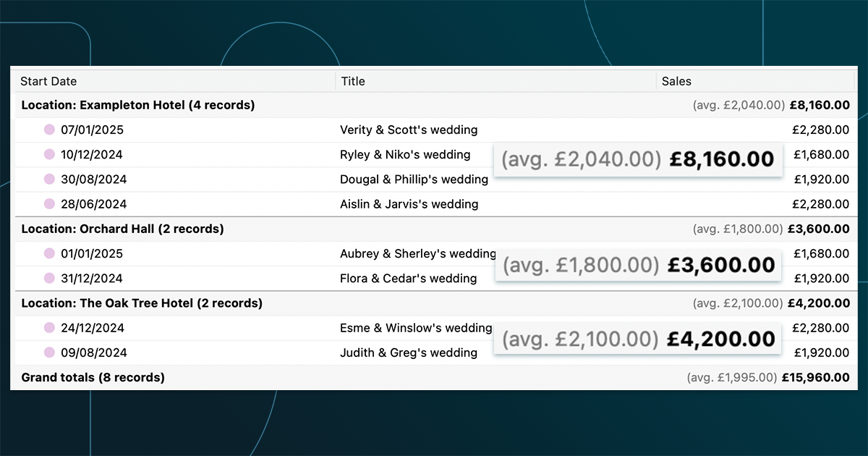Open Verity & Scott's wedding record

click(409, 130)
